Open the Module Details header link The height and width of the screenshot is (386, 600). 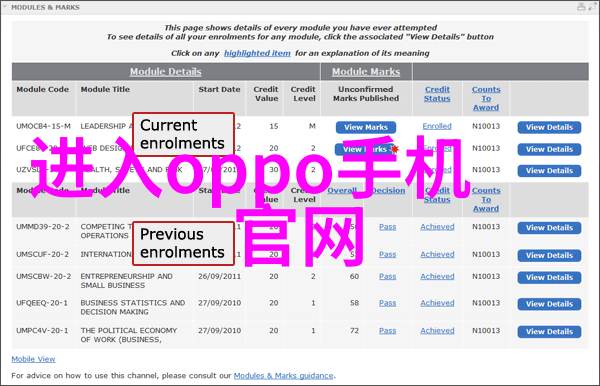pyautogui.click(x=166, y=72)
